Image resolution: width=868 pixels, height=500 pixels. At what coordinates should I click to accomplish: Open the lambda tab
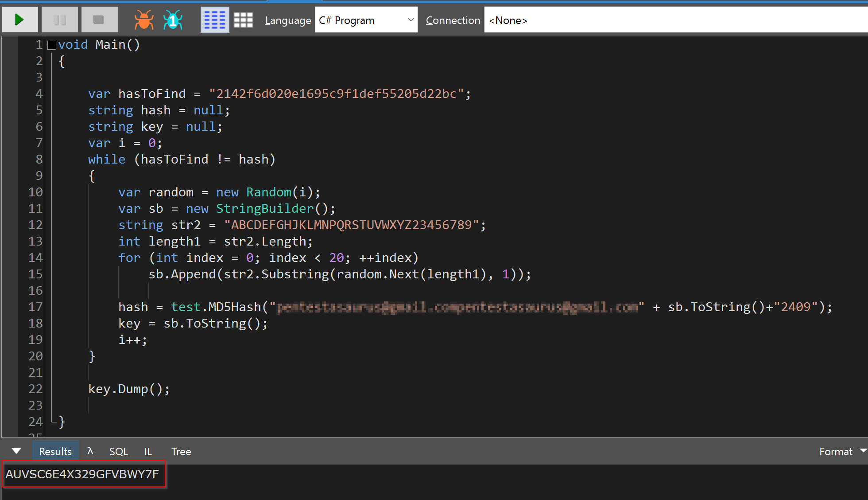coord(90,451)
